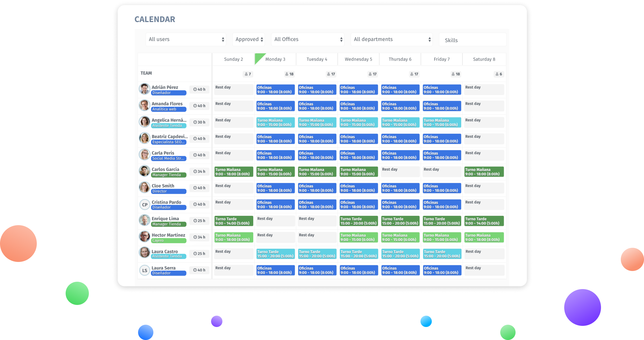Screen dimensions: 644x340
Task: Click Angelica's cyan Turno Mañana Tuesday shift
Action: coord(317,122)
